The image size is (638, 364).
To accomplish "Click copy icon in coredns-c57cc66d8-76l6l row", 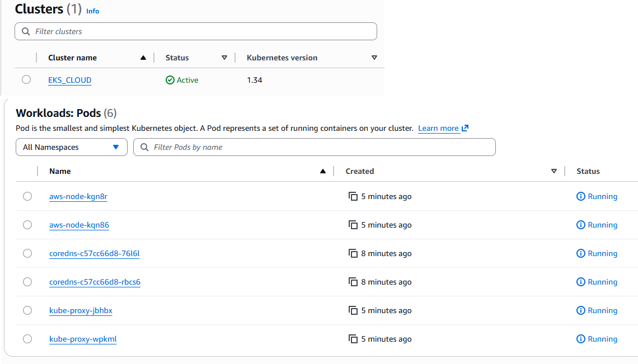I will click(x=353, y=253).
